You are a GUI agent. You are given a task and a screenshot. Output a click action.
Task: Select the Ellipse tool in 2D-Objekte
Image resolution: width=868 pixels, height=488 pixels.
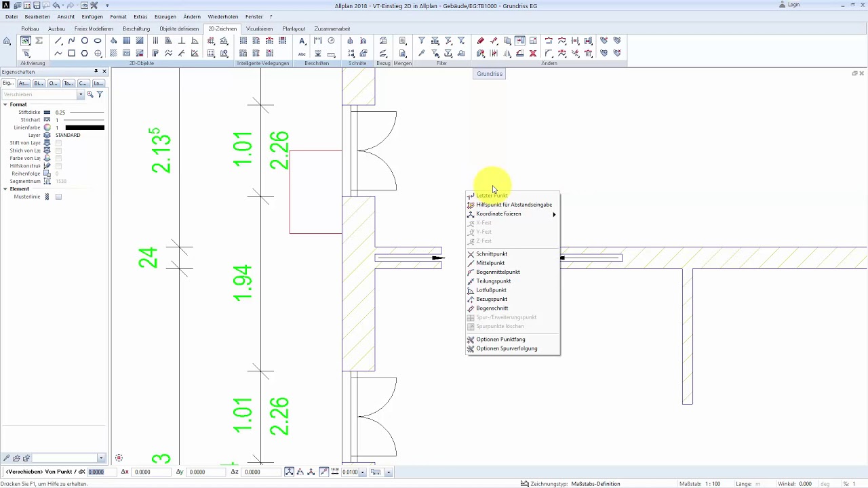pyautogui.click(x=98, y=41)
